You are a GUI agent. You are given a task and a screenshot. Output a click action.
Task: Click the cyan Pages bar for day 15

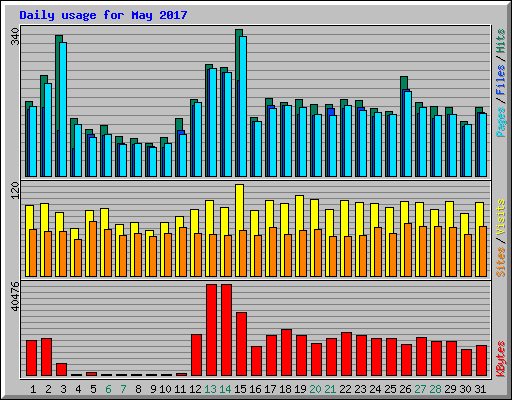pos(243,106)
